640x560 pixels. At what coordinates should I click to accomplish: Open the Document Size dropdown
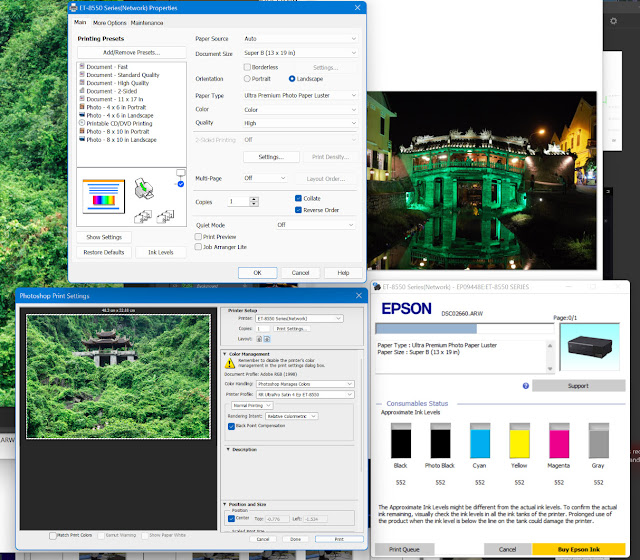pos(300,53)
